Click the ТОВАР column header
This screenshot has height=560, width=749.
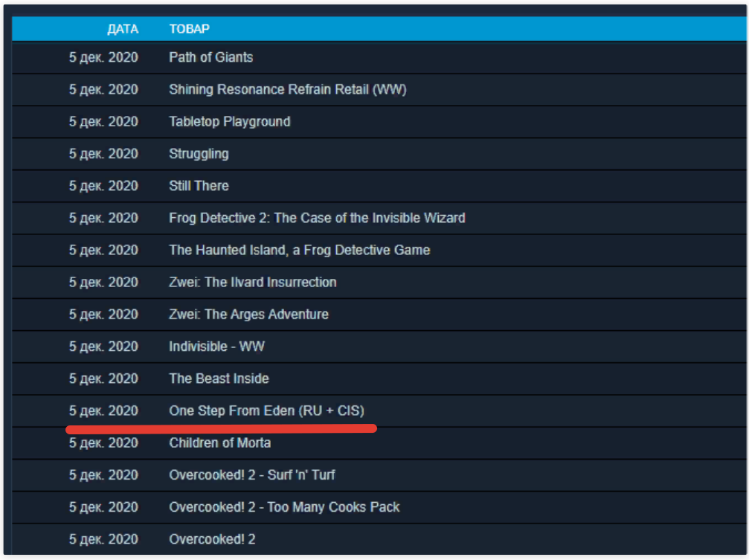pos(189,29)
